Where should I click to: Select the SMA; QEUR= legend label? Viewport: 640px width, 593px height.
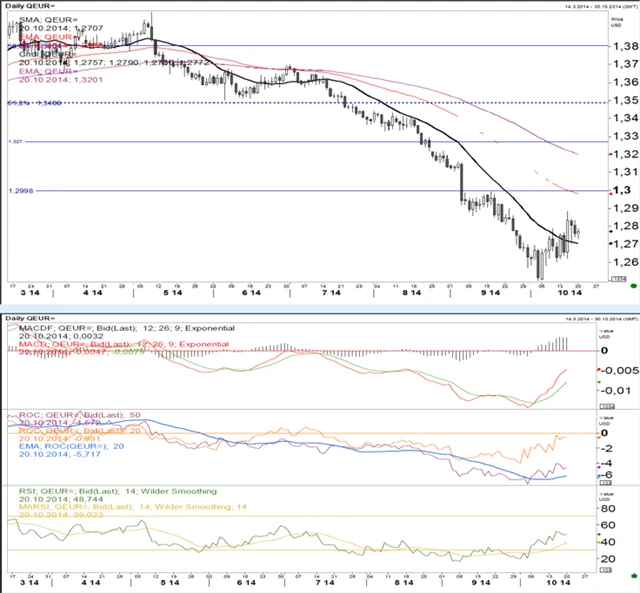[x=38, y=17]
